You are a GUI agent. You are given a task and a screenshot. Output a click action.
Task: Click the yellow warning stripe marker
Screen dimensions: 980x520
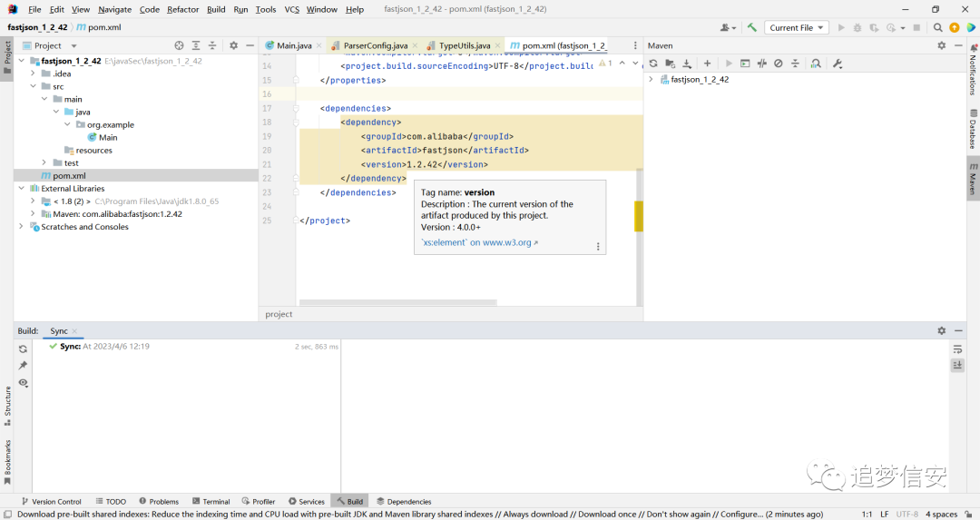[x=638, y=216]
